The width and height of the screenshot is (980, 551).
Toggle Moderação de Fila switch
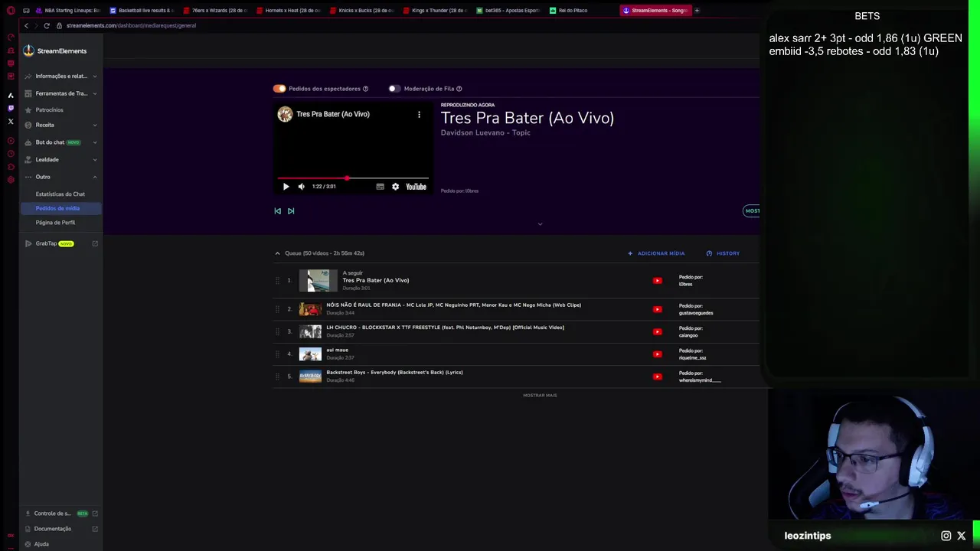point(394,89)
